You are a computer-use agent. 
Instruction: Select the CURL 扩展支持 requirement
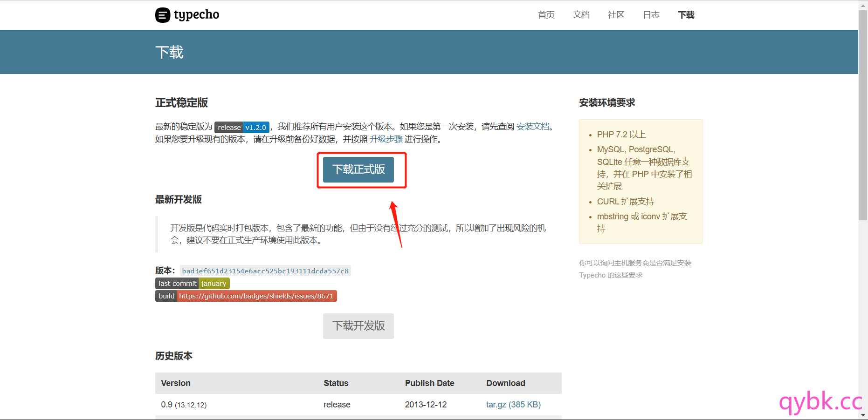coord(626,202)
